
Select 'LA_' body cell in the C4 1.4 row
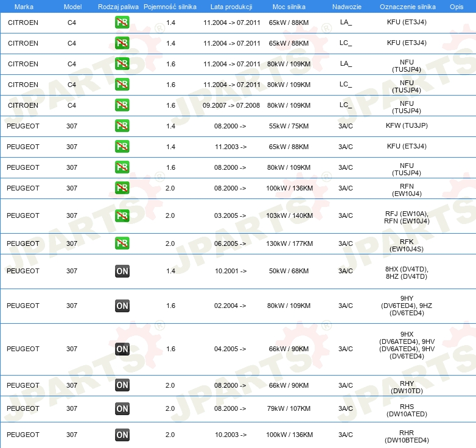click(x=346, y=22)
